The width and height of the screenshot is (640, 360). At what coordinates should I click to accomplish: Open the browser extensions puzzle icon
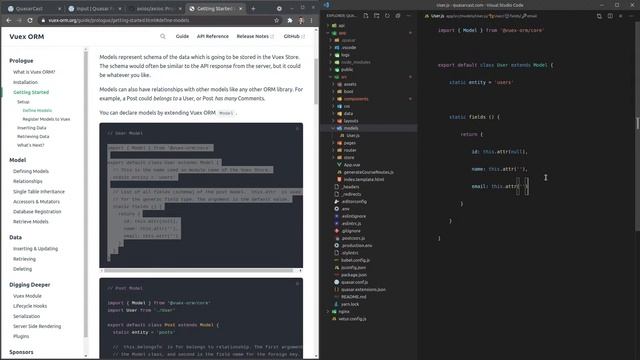point(290,20)
